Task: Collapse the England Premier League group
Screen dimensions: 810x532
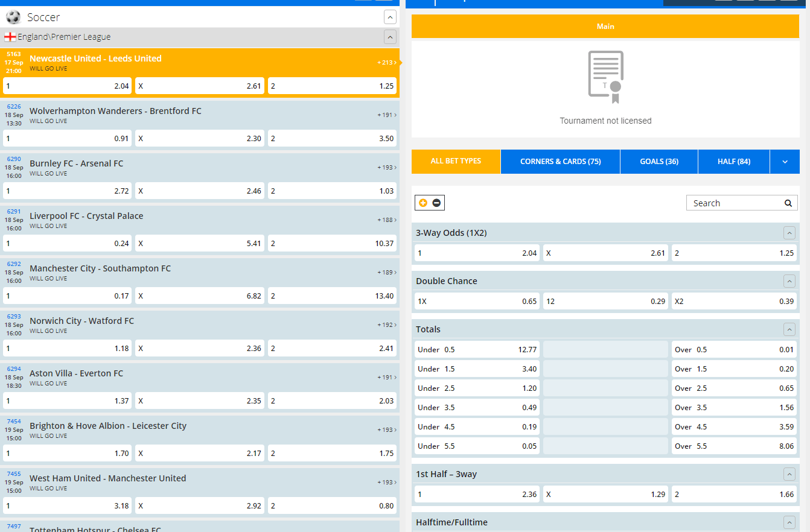Action: click(x=391, y=37)
